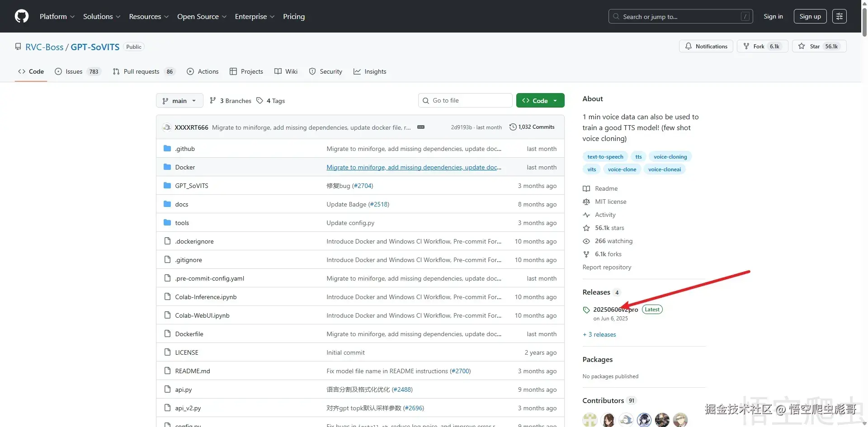The width and height of the screenshot is (868, 427).
Task: Open the main branch selector dropdown
Action: coord(179,100)
